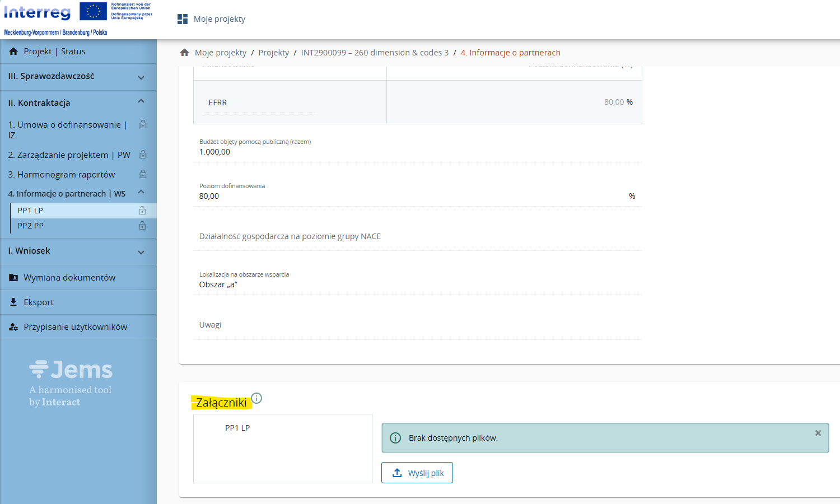Click the info icon beside Załączniki
Image resolution: width=840 pixels, height=504 pixels.
[x=256, y=398]
